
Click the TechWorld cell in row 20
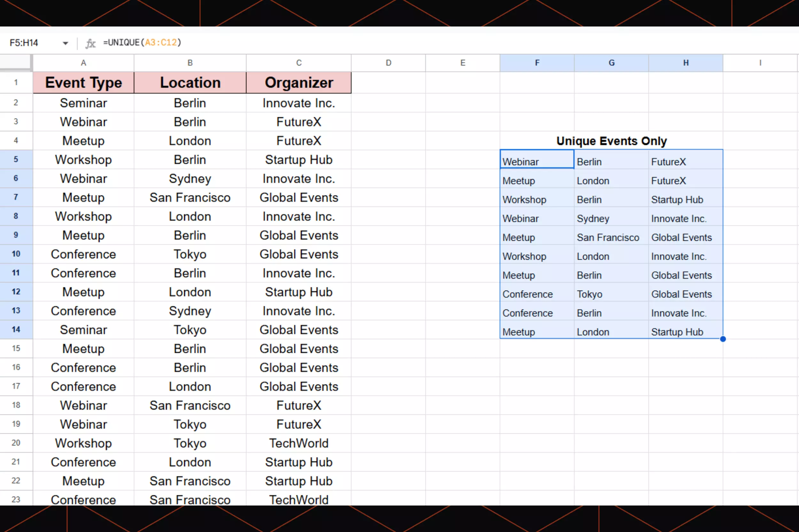pos(299,443)
